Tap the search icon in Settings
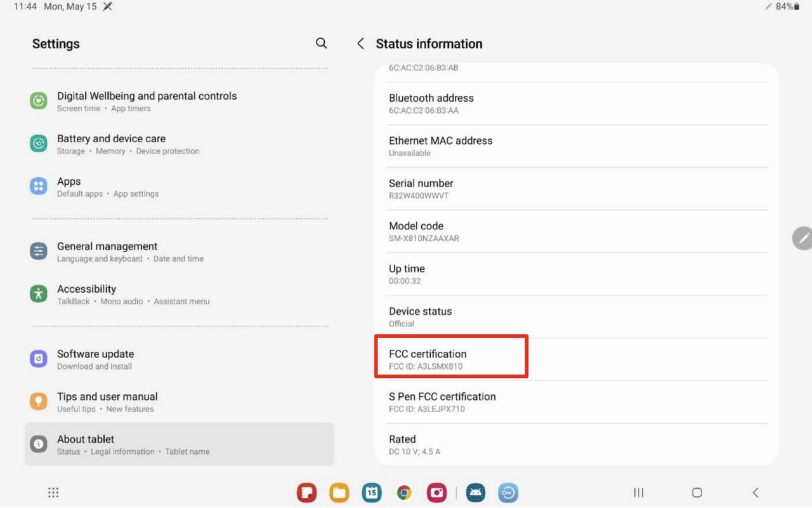Viewport: 812px width, 508px height. click(x=321, y=43)
